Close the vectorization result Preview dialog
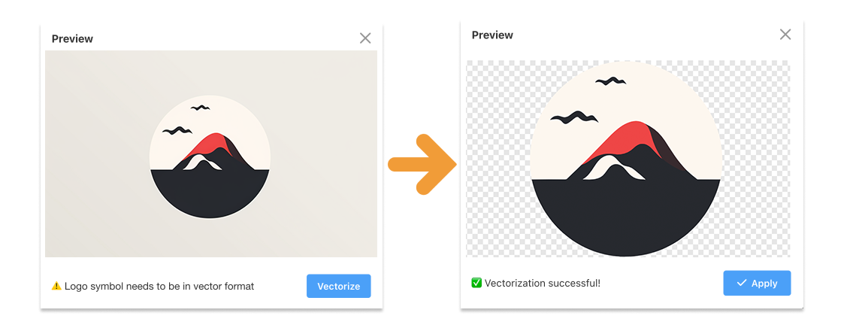The height and width of the screenshot is (331, 868). (785, 35)
